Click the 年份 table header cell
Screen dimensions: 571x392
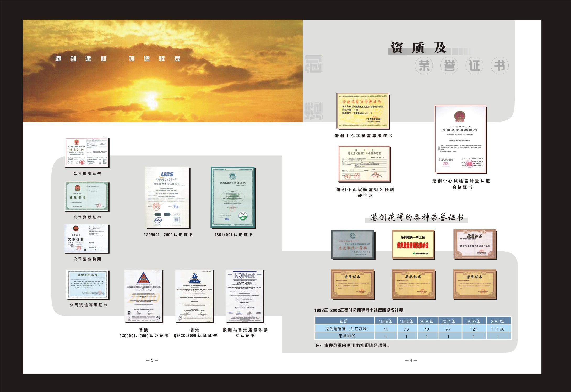point(345,321)
